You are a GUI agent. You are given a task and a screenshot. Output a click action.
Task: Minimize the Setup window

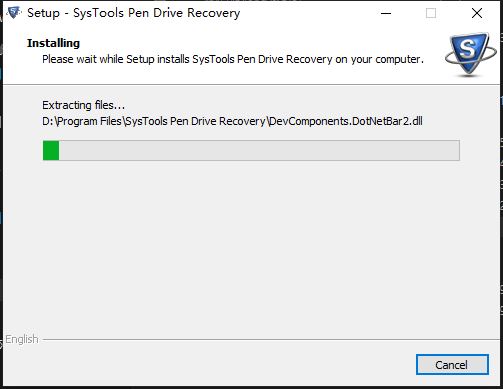pos(386,13)
